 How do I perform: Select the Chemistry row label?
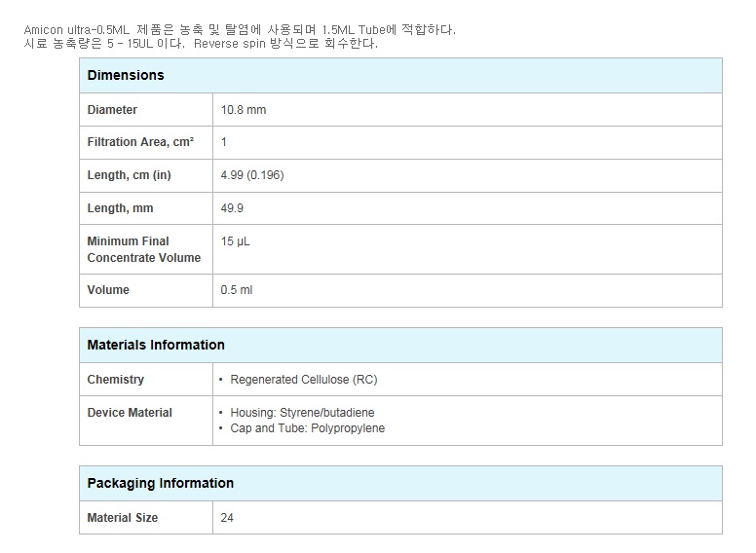[115, 380]
